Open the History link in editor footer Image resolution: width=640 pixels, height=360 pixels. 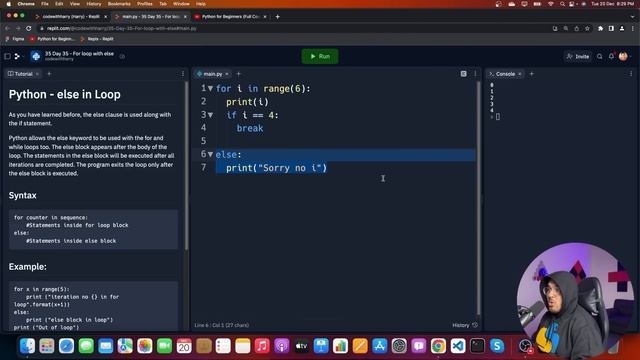click(465, 325)
